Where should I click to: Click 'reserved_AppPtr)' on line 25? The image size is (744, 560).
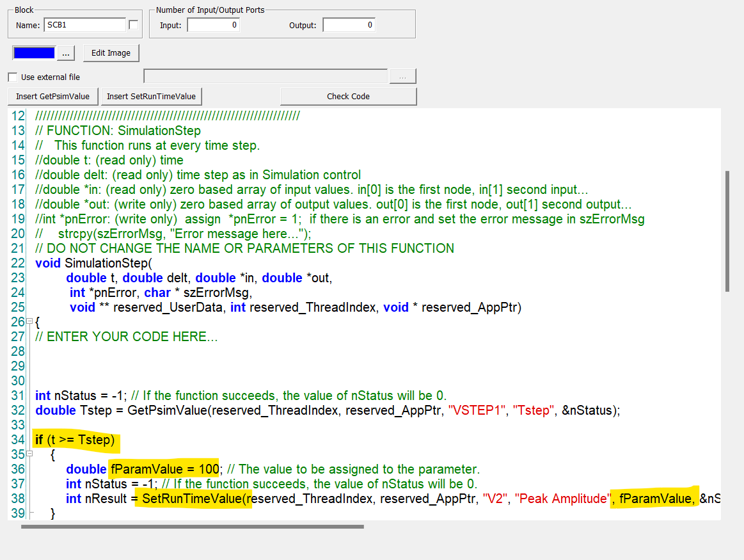tap(471, 307)
